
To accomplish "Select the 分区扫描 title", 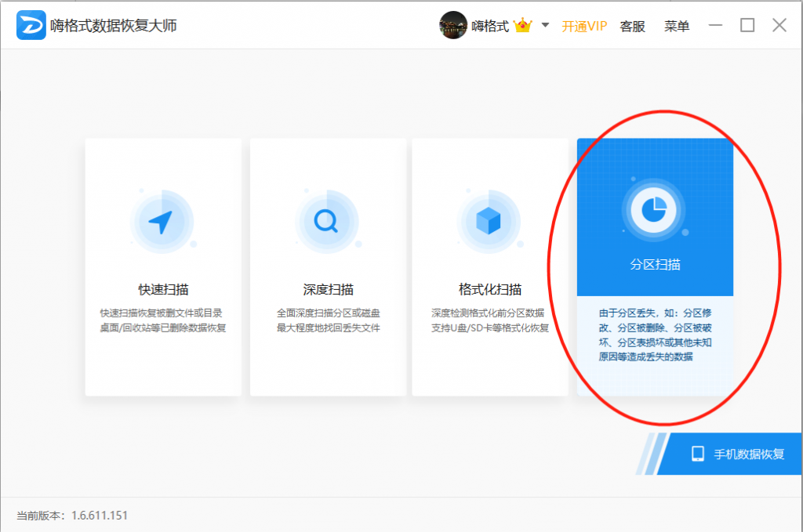I will [x=655, y=265].
